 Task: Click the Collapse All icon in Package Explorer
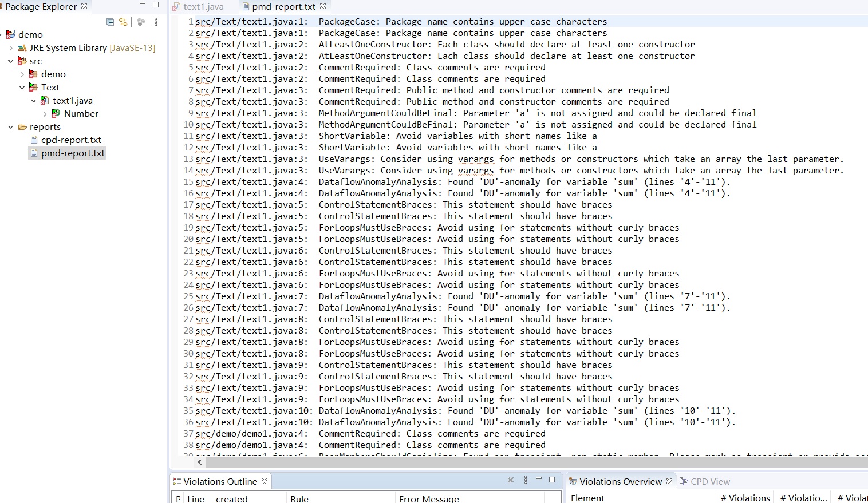tap(110, 22)
